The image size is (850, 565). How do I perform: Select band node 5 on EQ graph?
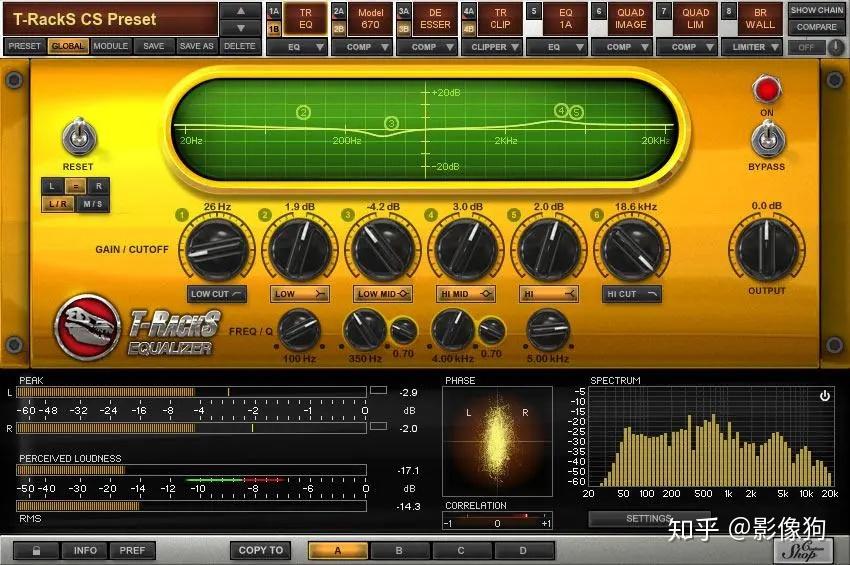576,112
